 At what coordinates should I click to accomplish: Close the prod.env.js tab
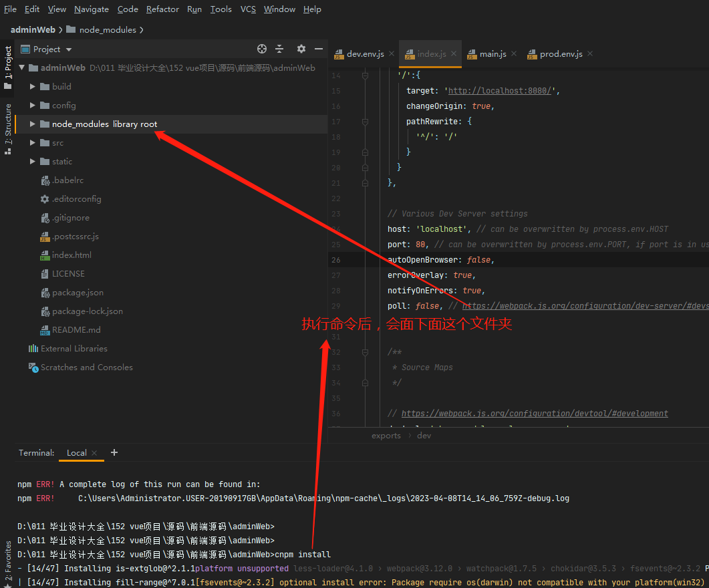[590, 53]
